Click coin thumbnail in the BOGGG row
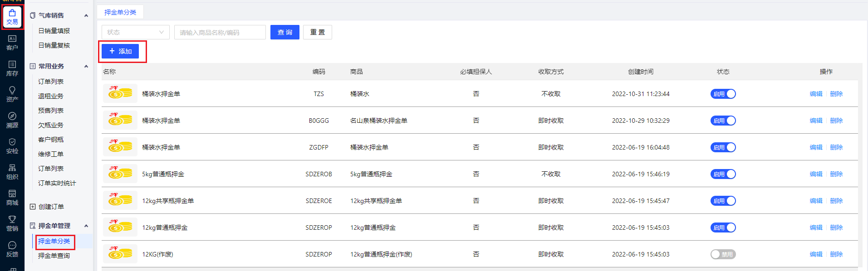The width and height of the screenshot is (868, 271). tap(120, 120)
